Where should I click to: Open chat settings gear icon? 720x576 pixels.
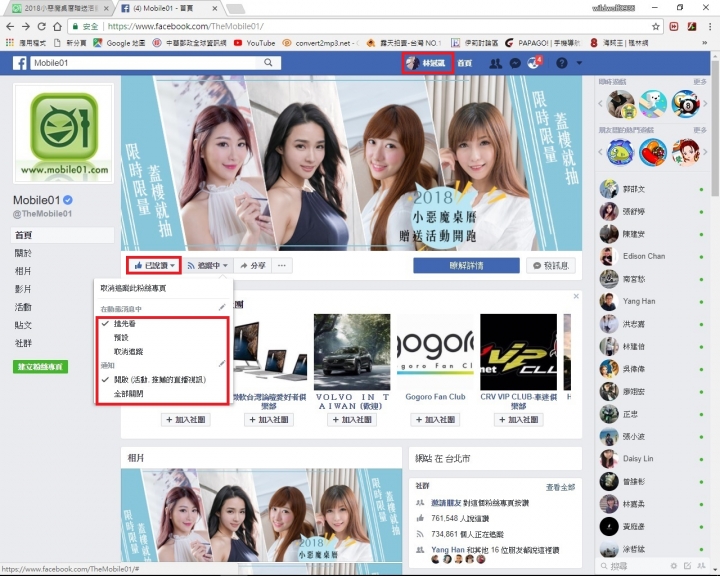click(x=674, y=566)
